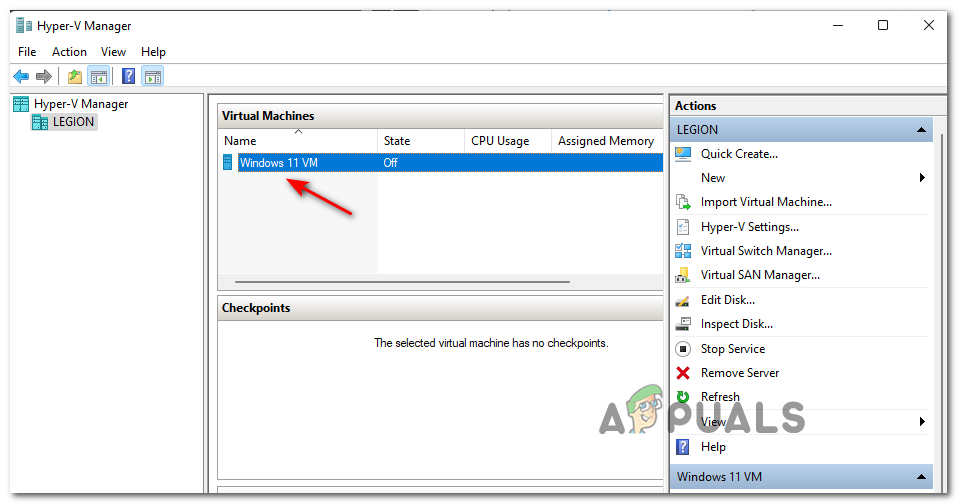Sort by CPU Usage column header
958x504 pixels.
[508, 141]
